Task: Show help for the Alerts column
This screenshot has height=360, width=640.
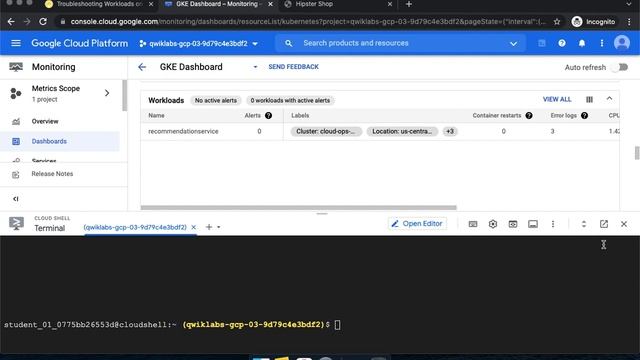Action: click(x=268, y=116)
